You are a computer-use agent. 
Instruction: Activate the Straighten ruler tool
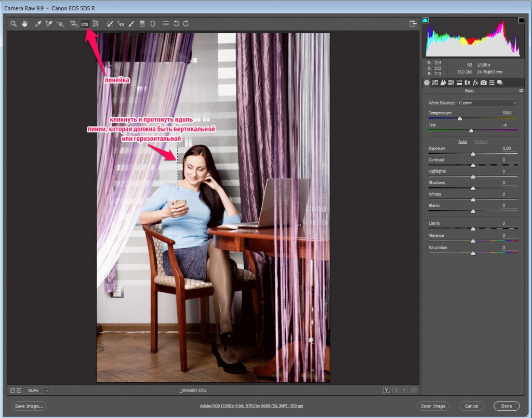[85, 24]
